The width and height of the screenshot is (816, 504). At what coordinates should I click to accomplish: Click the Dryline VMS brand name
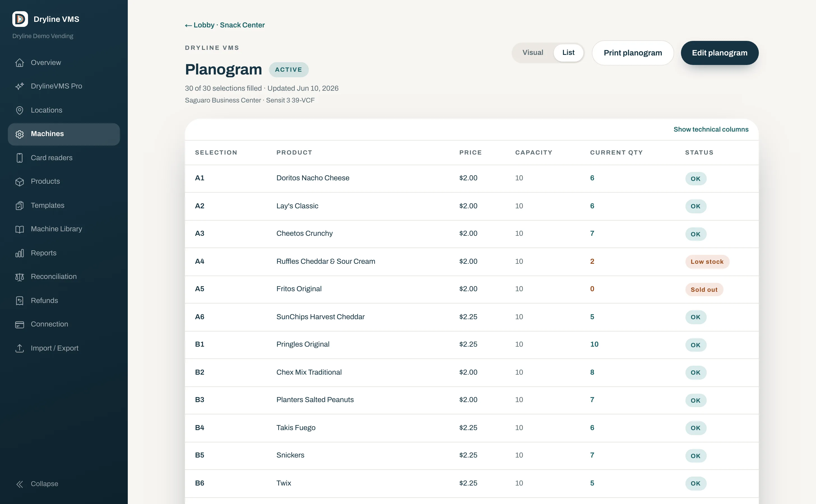[56, 19]
